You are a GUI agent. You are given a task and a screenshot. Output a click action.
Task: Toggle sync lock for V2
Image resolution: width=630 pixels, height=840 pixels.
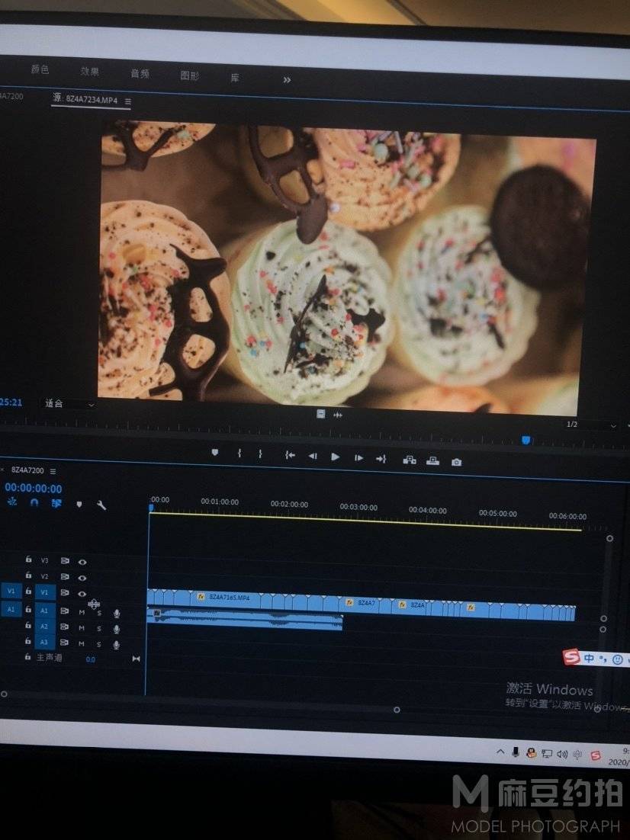pos(65,577)
